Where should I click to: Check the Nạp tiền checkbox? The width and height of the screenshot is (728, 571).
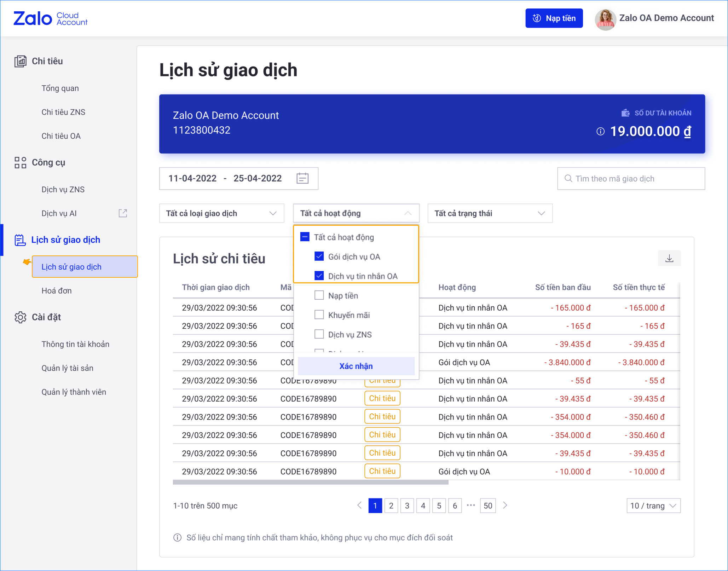click(319, 295)
